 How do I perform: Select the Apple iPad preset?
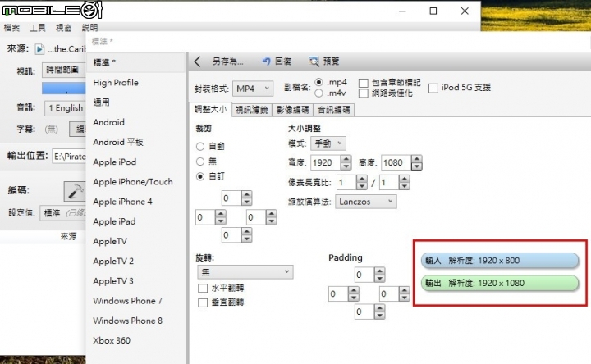pyautogui.click(x=135, y=221)
